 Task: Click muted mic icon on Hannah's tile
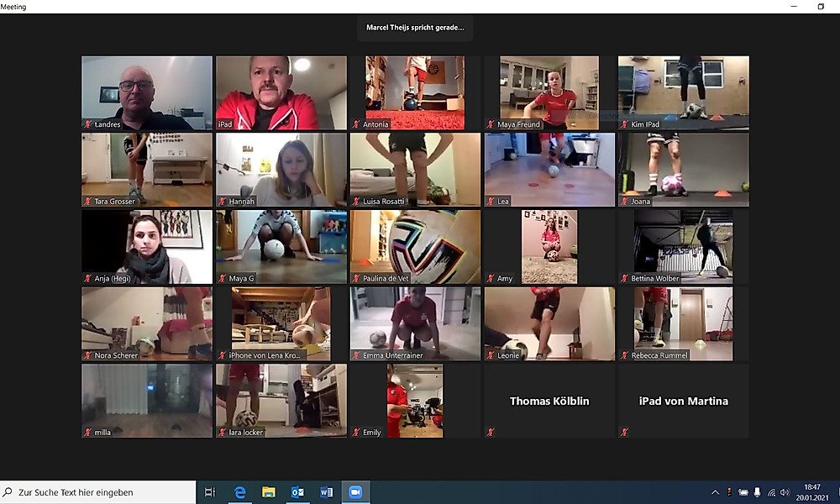tap(222, 202)
